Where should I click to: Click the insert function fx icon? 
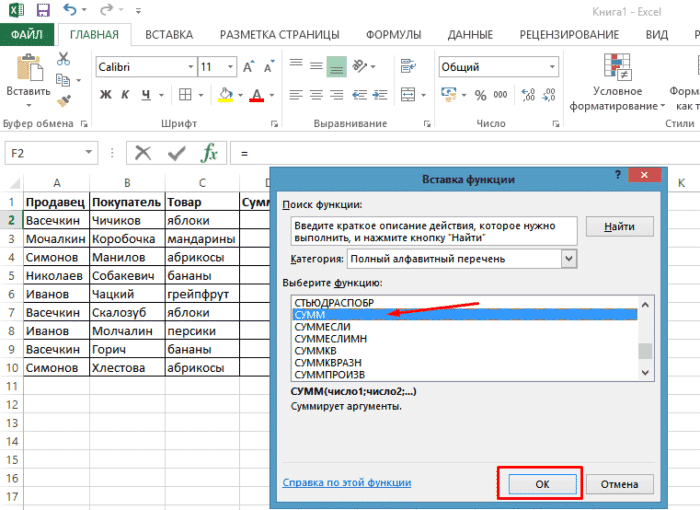click(x=209, y=153)
